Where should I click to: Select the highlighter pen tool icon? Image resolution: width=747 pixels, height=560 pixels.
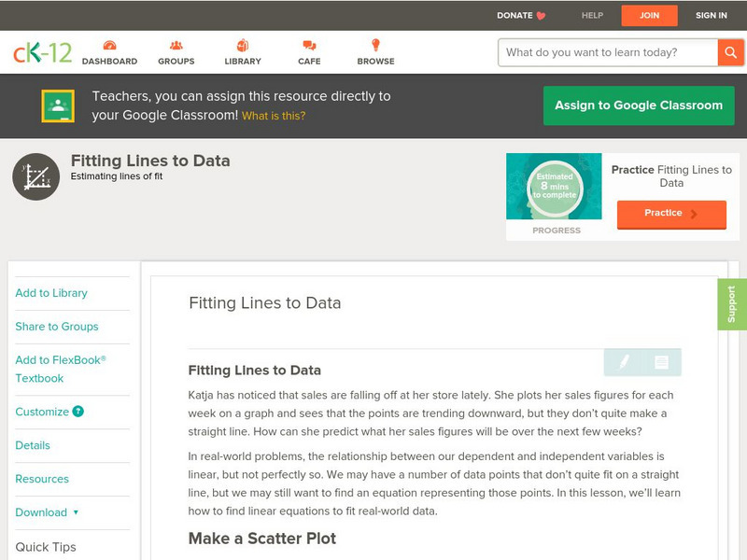pos(624,362)
